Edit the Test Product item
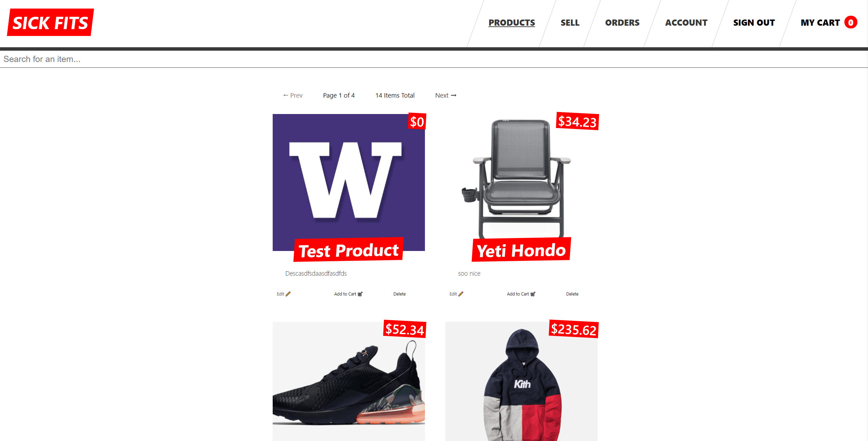Screen dimensions: 868x441 (x=284, y=294)
